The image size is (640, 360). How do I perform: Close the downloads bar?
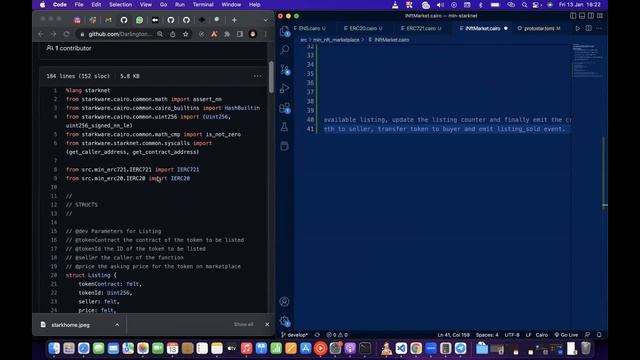[x=267, y=324]
